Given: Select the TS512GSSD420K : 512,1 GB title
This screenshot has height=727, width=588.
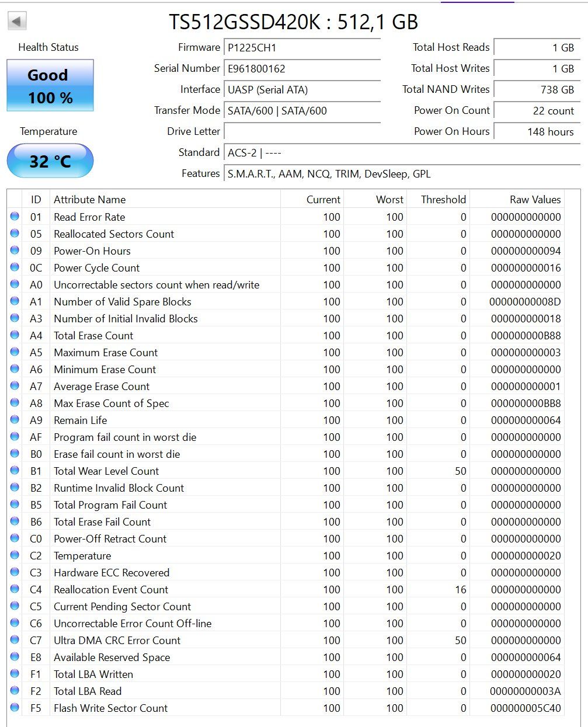Looking at the screenshot, I should pos(294,22).
